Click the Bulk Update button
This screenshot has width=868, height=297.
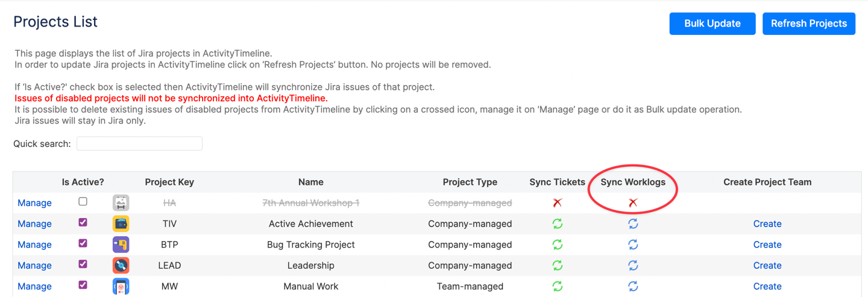click(712, 23)
